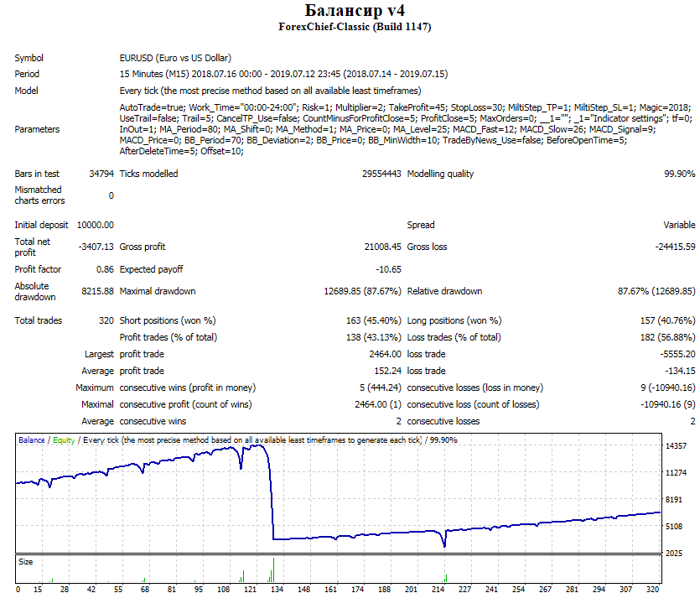Click the largest loss trade value "-5555.20"
The height and width of the screenshot is (593, 700).
pos(677,354)
